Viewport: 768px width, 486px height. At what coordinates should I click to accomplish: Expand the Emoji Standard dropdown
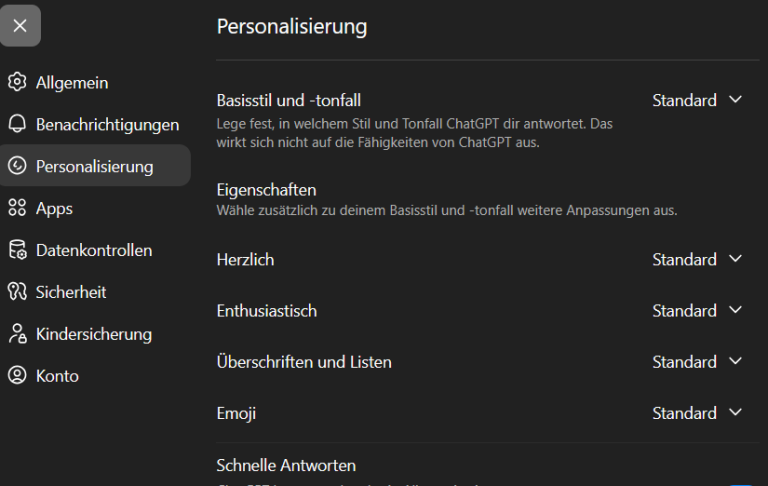(x=697, y=413)
